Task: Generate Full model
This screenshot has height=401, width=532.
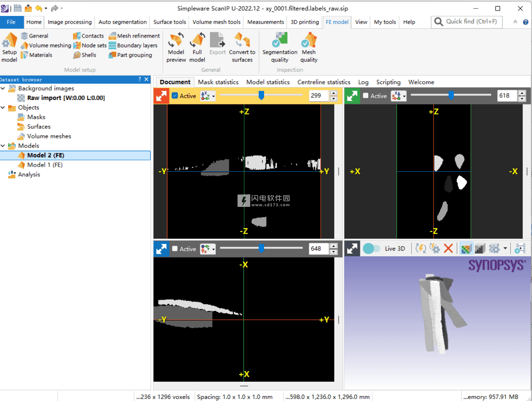Action: (x=197, y=47)
